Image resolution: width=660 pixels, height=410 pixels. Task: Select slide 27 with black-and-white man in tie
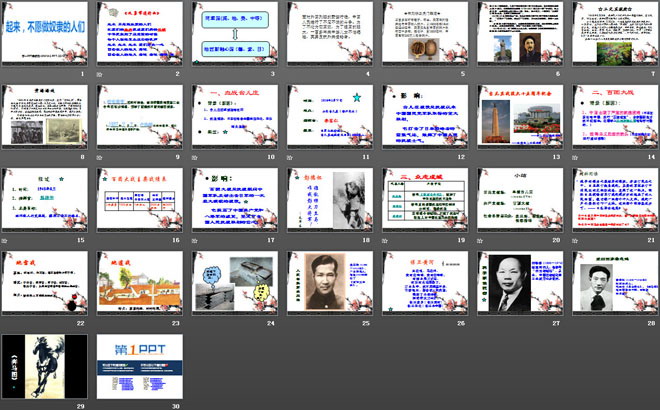click(520, 283)
